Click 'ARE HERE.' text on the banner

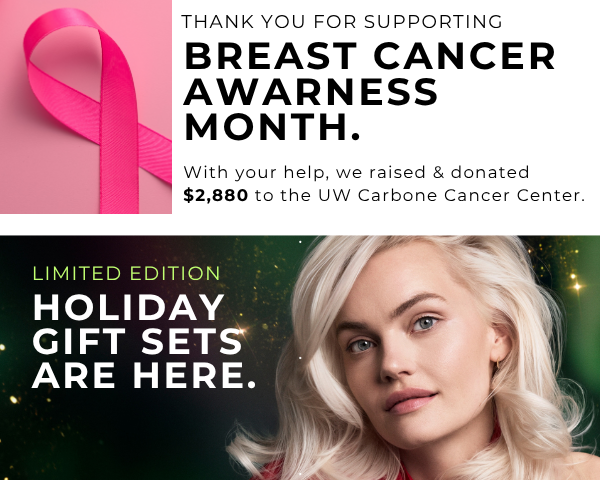coord(144,375)
